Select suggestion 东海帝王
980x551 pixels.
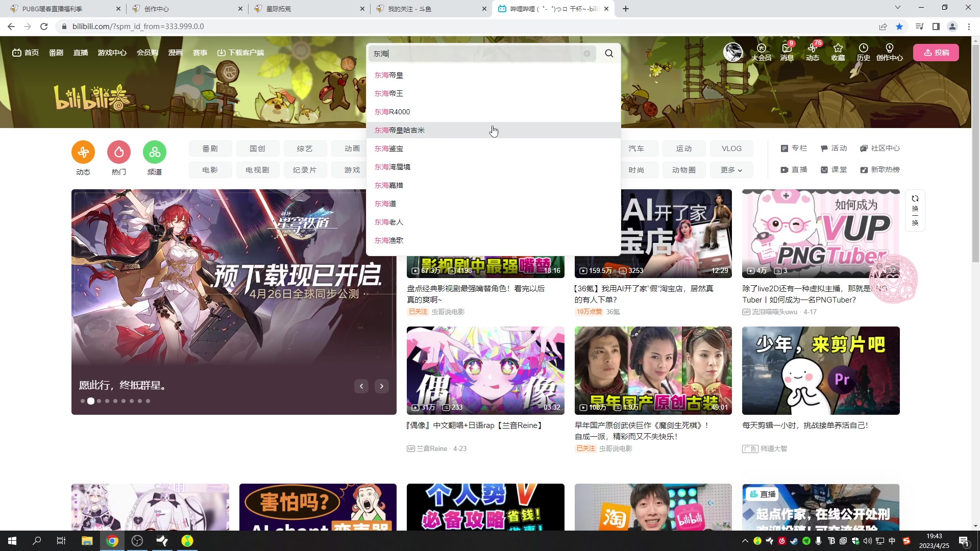pyautogui.click(x=493, y=93)
